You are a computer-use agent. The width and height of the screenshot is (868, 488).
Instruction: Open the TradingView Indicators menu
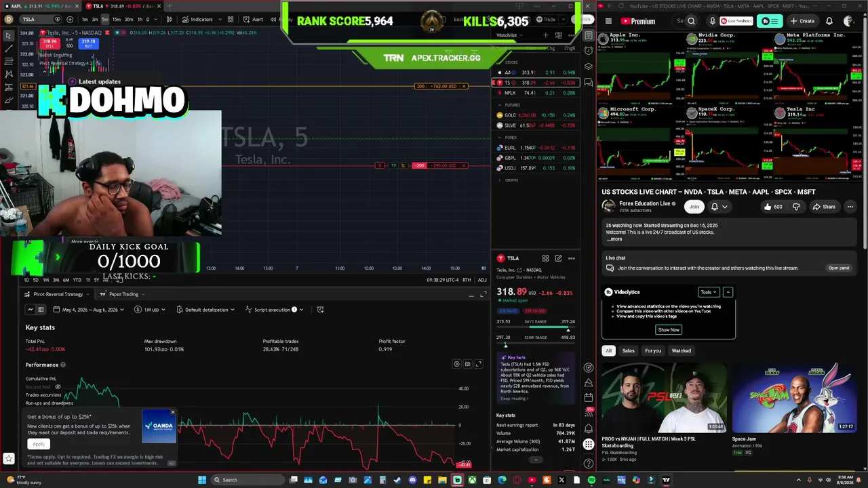coord(197,19)
